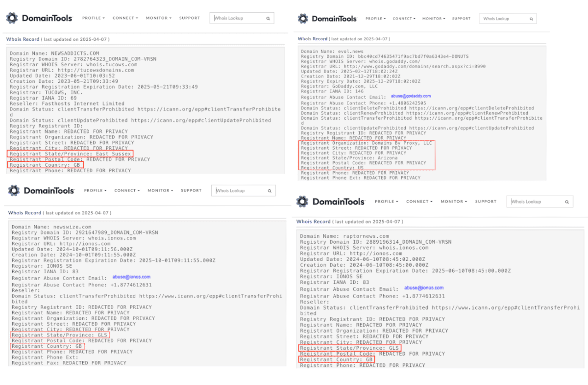Open PROFILE dropdown in newswize.com panel
This screenshot has width=588, height=385.
tap(95, 190)
